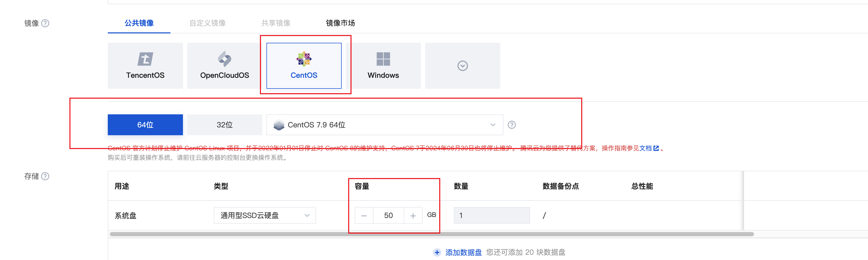Select the CentOS image tile
This screenshot has height=260, width=868.
[x=304, y=66]
